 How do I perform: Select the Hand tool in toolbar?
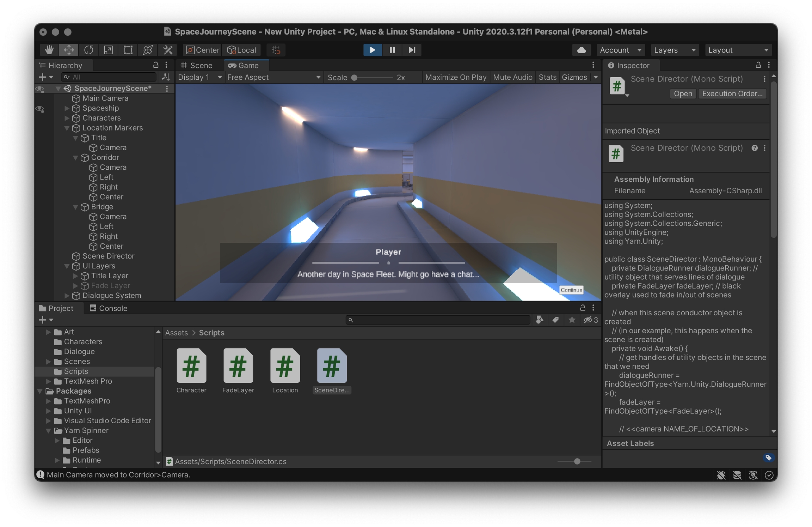49,50
